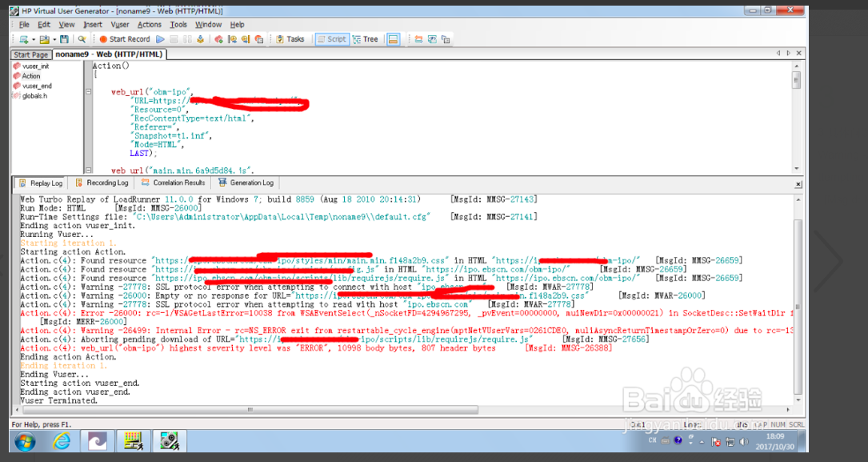Toggle Tree view mode
The height and width of the screenshot is (462, 868).
click(x=367, y=38)
